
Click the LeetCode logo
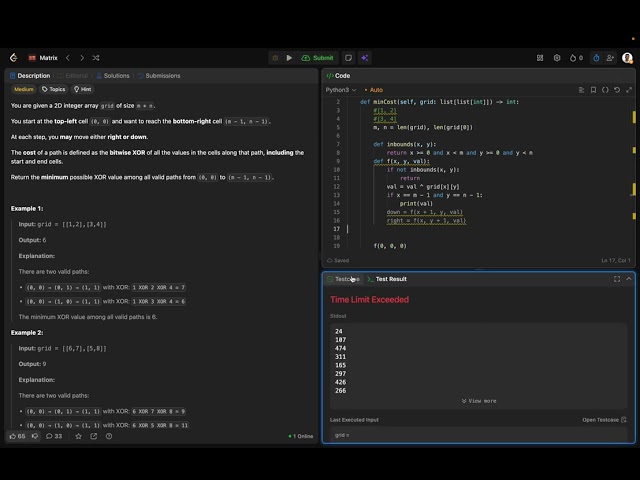pos(13,58)
